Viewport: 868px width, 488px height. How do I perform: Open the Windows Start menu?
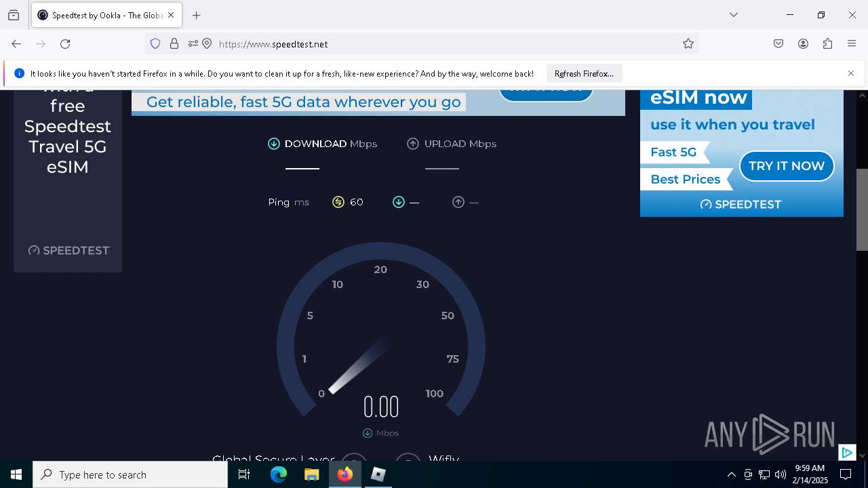point(16,474)
